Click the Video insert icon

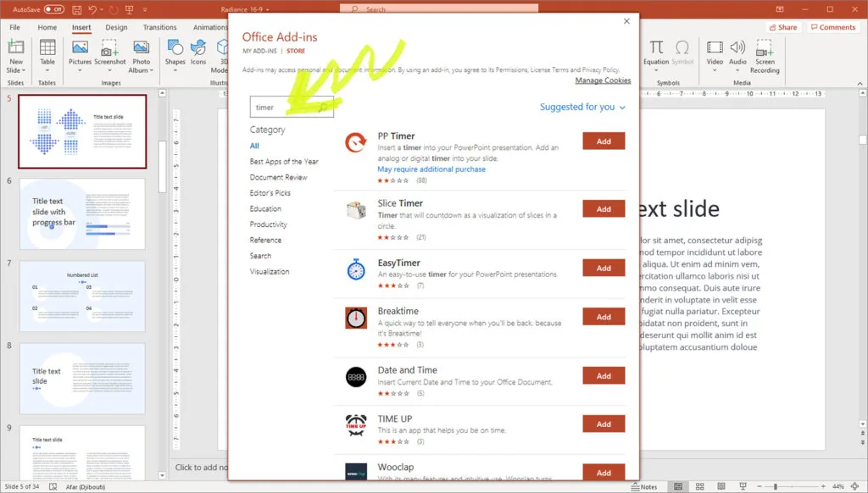[x=715, y=47]
